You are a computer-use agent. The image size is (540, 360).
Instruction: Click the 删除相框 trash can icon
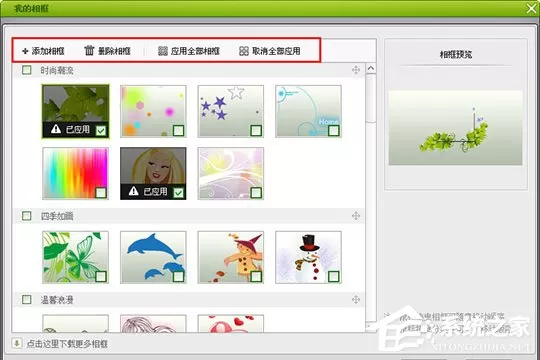coord(89,50)
